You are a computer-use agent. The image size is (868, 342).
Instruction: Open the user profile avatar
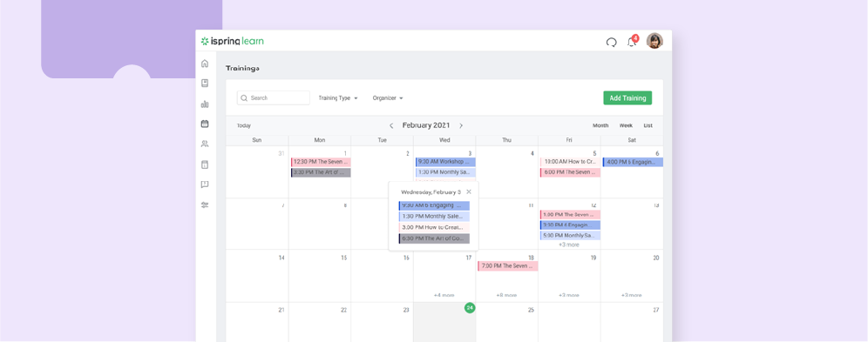coord(654,41)
